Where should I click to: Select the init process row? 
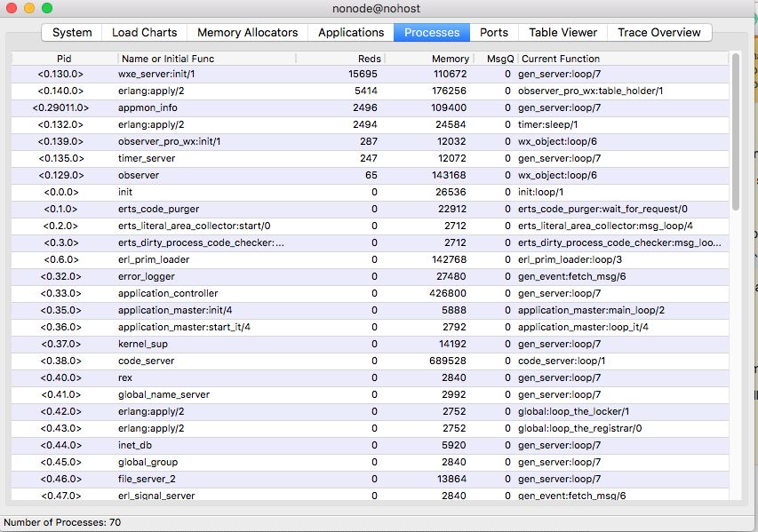370,193
